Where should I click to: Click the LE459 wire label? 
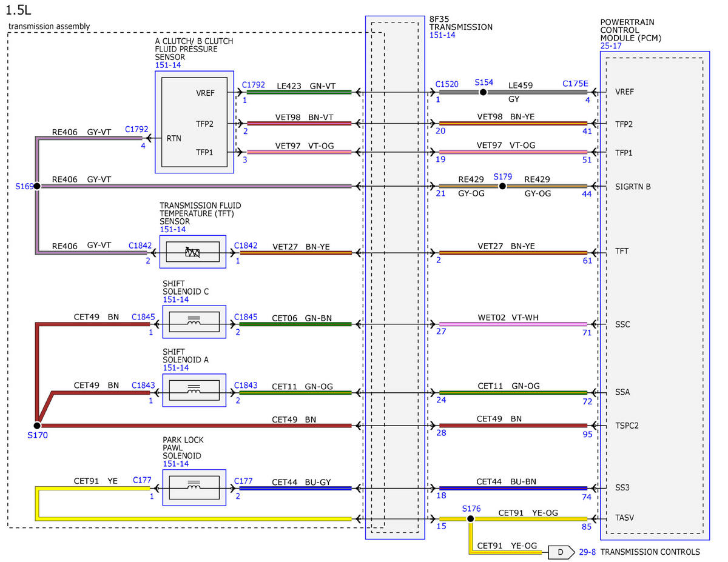tap(521, 85)
